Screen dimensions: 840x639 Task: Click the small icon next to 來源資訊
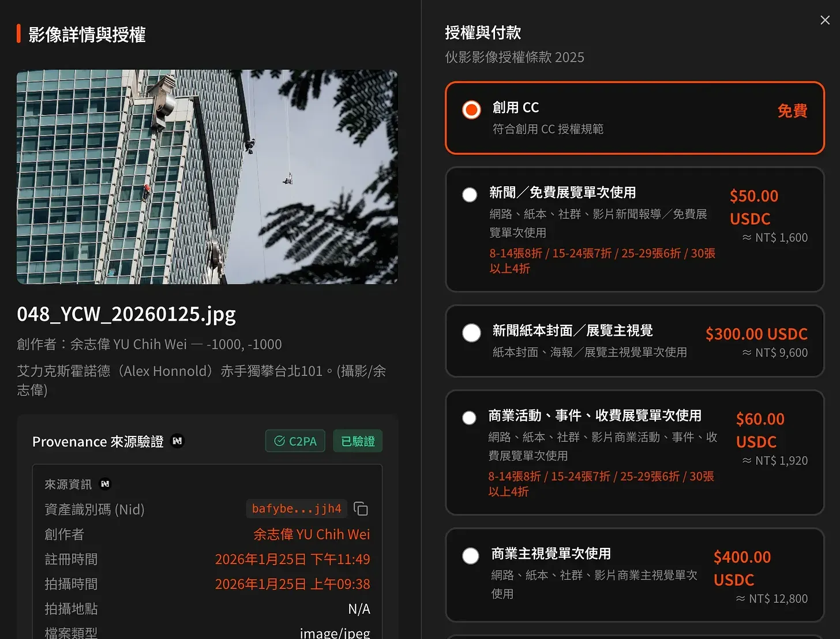pyautogui.click(x=105, y=484)
